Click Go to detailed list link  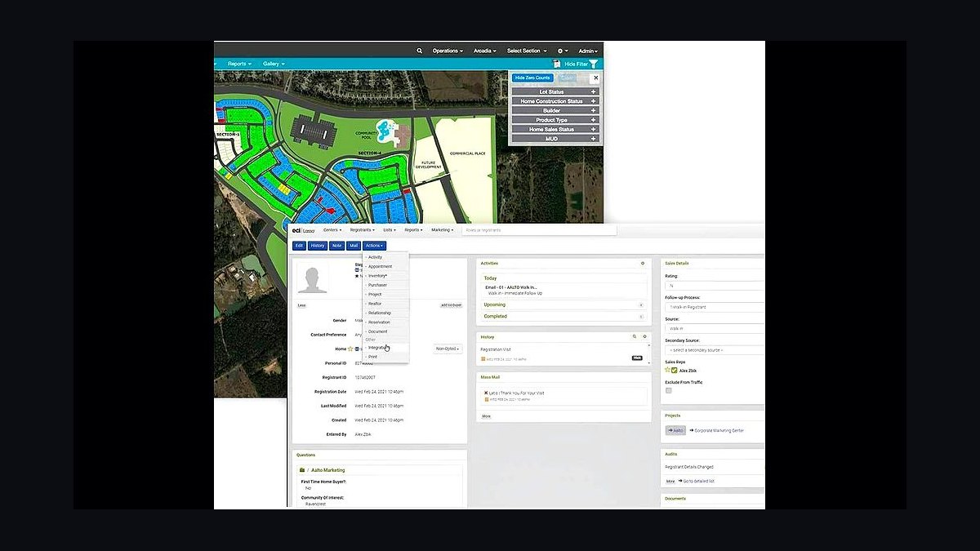(x=698, y=481)
